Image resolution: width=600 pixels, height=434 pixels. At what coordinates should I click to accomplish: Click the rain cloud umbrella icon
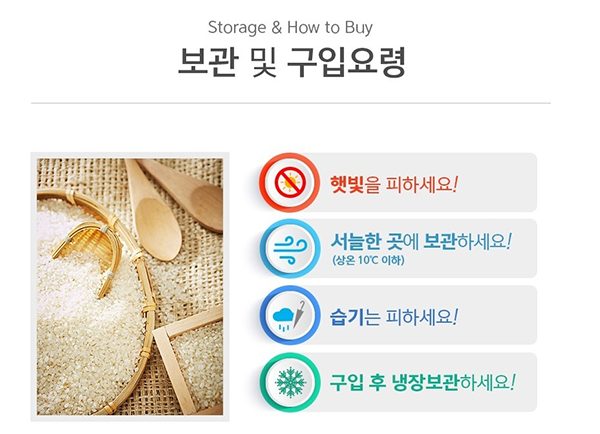pyautogui.click(x=290, y=315)
